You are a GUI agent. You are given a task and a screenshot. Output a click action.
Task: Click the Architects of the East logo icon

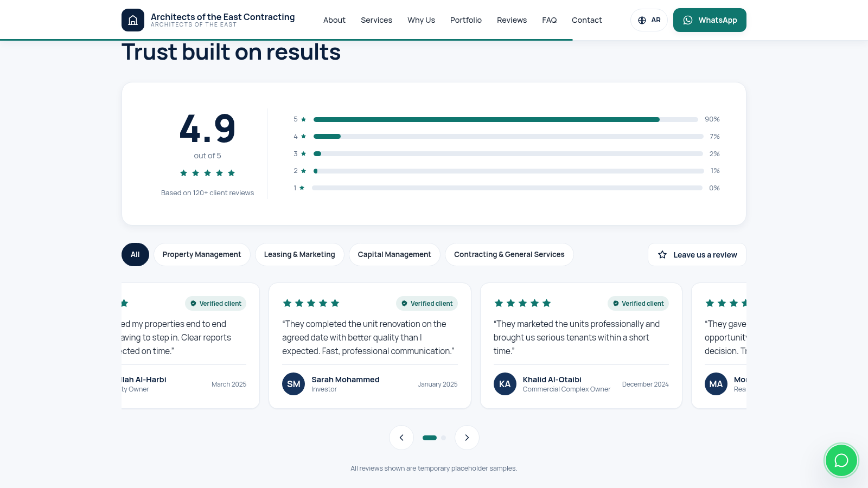pos(133,20)
